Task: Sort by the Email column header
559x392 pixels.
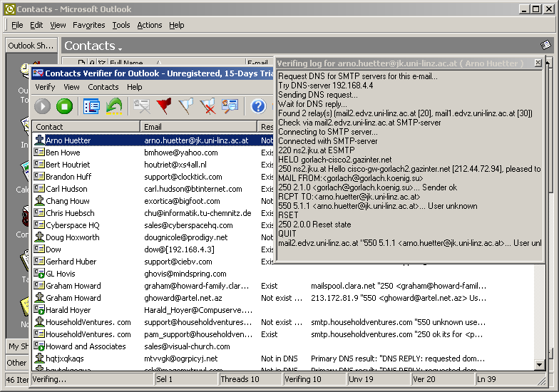Action: 198,127
